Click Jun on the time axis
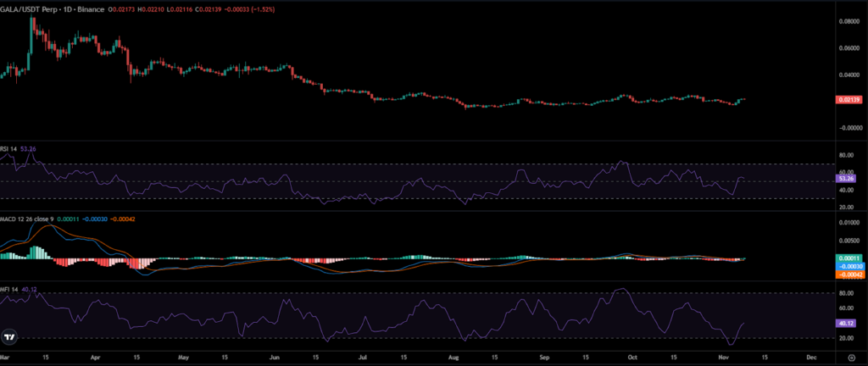The width and height of the screenshot is (868, 366). pyautogui.click(x=275, y=358)
